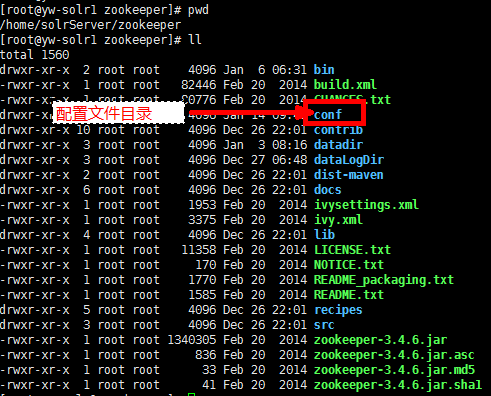491x396 pixels.
Task: Click the NOTICE.txt file name
Action: [x=349, y=265]
